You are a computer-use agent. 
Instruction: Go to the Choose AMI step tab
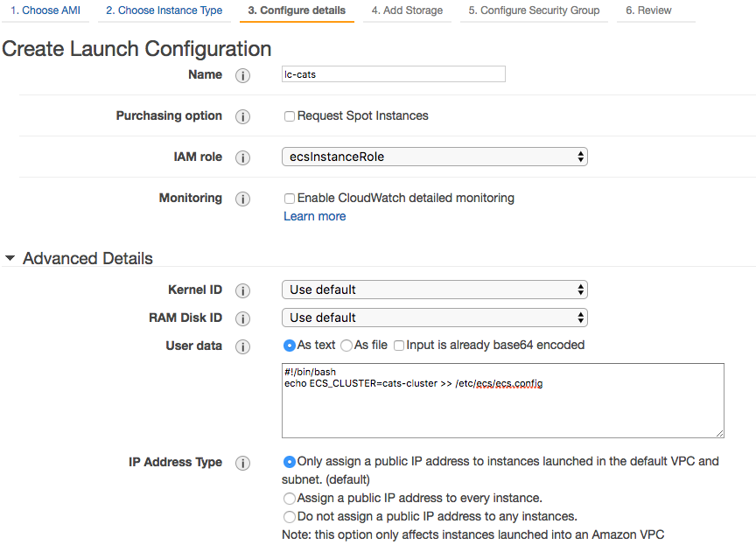[45, 10]
